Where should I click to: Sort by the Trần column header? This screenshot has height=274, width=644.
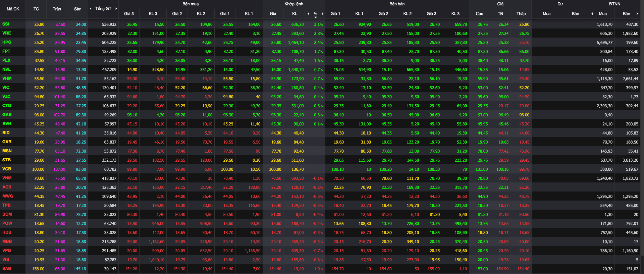[57, 9]
